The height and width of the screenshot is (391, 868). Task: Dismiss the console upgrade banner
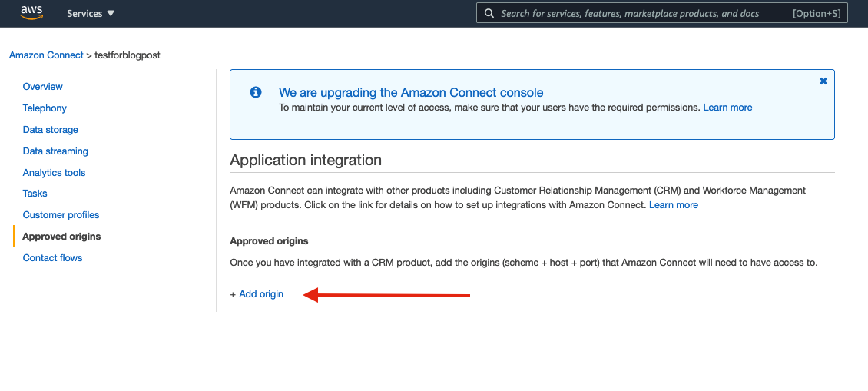(x=823, y=81)
